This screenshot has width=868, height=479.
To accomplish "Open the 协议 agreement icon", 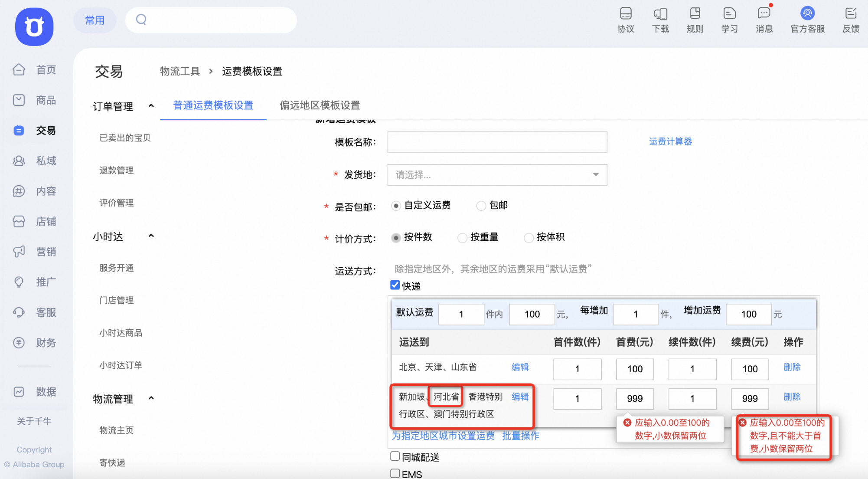I will coord(626,20).
